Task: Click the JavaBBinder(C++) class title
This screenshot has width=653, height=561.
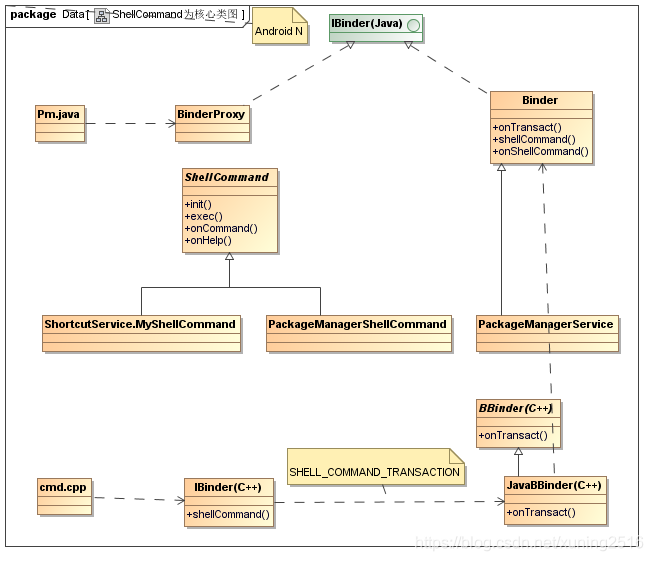Action: click(x=554, y=486)
